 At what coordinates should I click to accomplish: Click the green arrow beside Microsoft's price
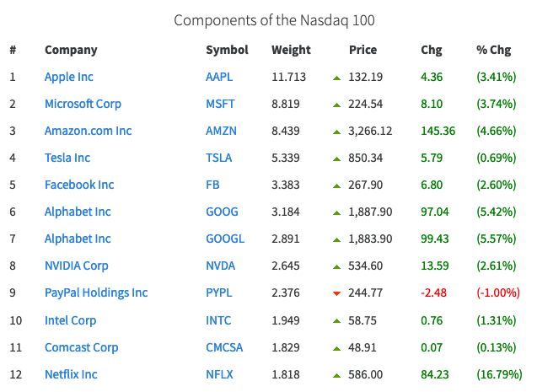(337, 105)
